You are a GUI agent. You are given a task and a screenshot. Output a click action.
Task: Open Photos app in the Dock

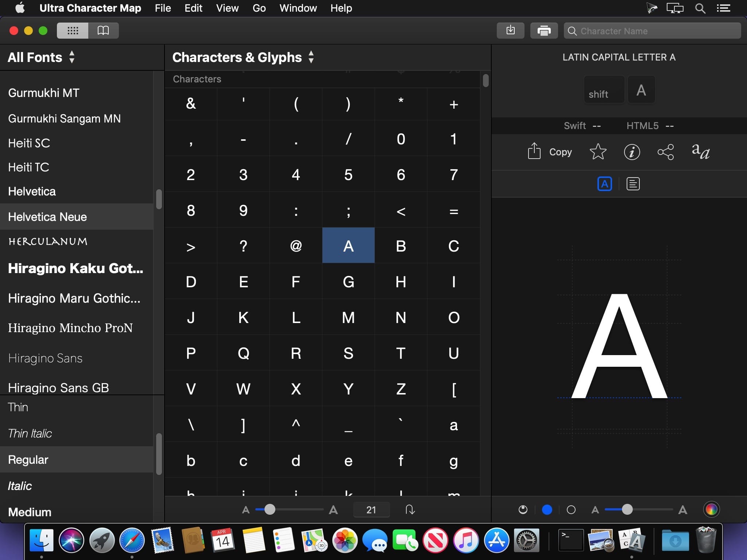[x=345, y=540]
